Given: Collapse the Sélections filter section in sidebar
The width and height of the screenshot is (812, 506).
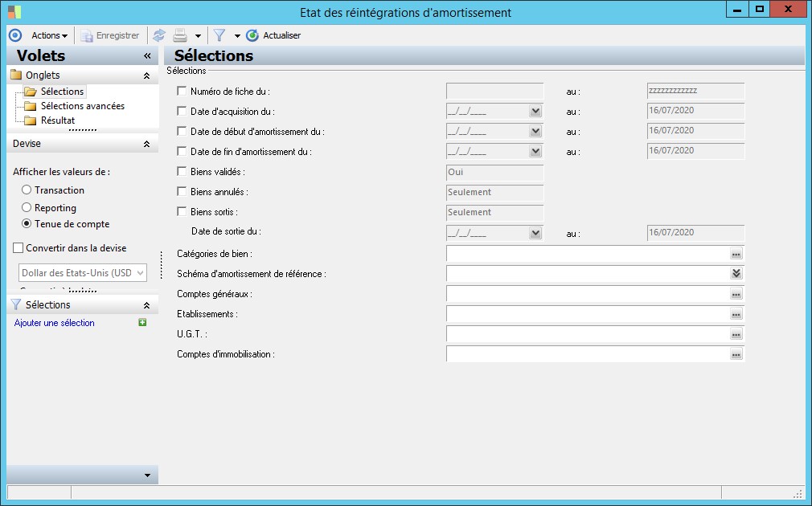Looking at the screenshot, I should 146,305.
